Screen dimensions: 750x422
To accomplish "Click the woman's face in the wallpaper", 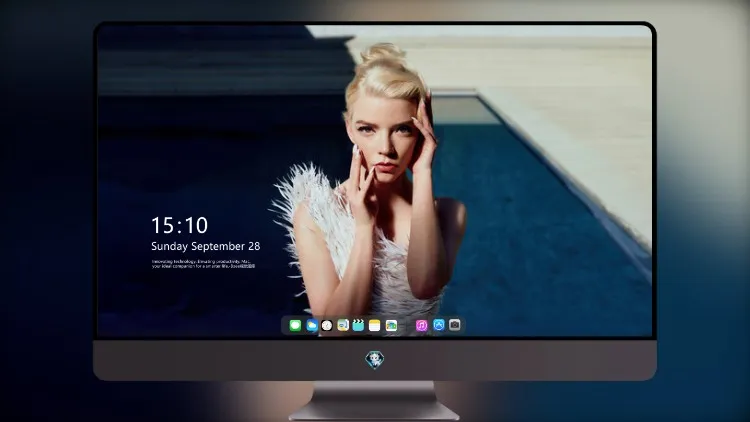I will (384, 141).
